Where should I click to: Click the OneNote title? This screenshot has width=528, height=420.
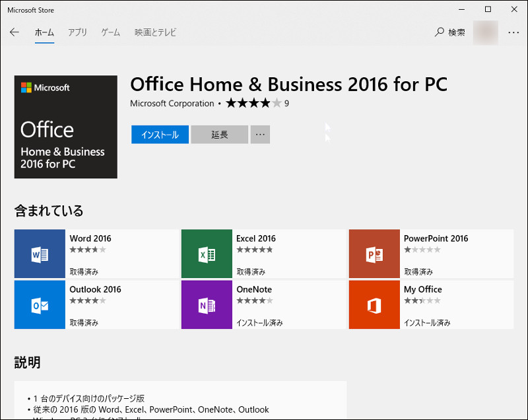(x=254, y=289)
